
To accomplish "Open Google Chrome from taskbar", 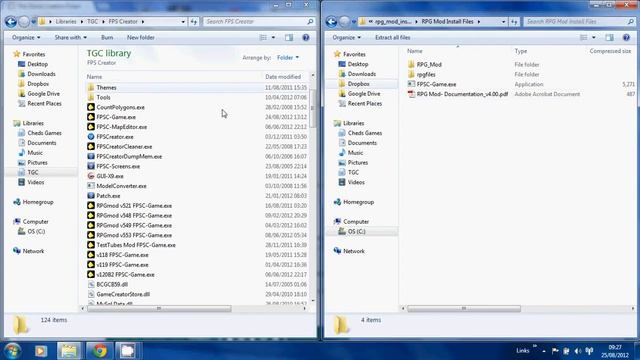I will (x=99, y=351).
